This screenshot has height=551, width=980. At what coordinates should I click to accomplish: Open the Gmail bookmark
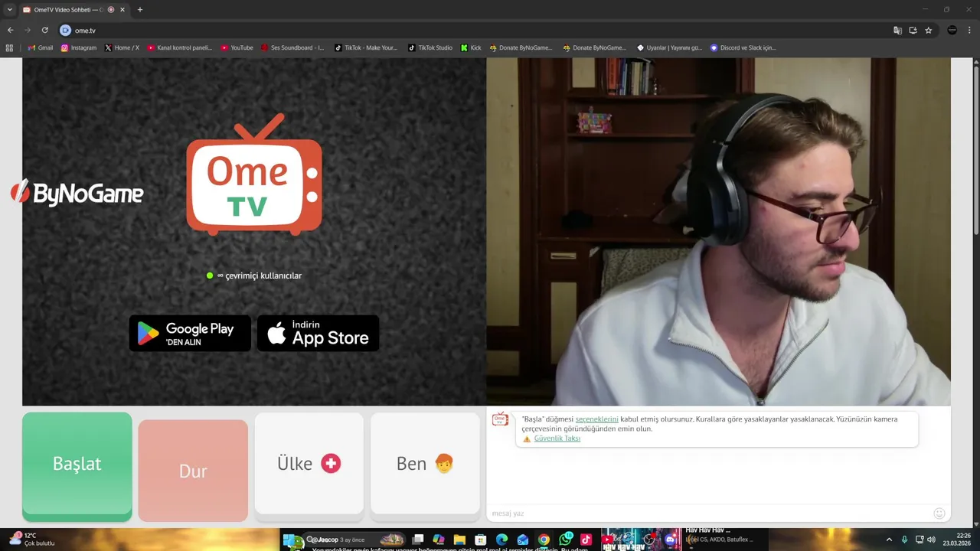pyautogui.click(x=41, y=47)
